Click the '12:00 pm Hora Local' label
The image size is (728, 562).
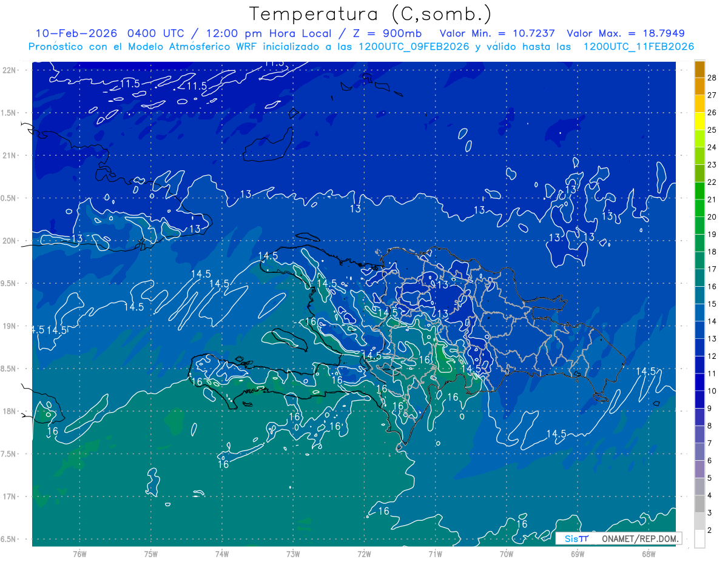point(270,33)
